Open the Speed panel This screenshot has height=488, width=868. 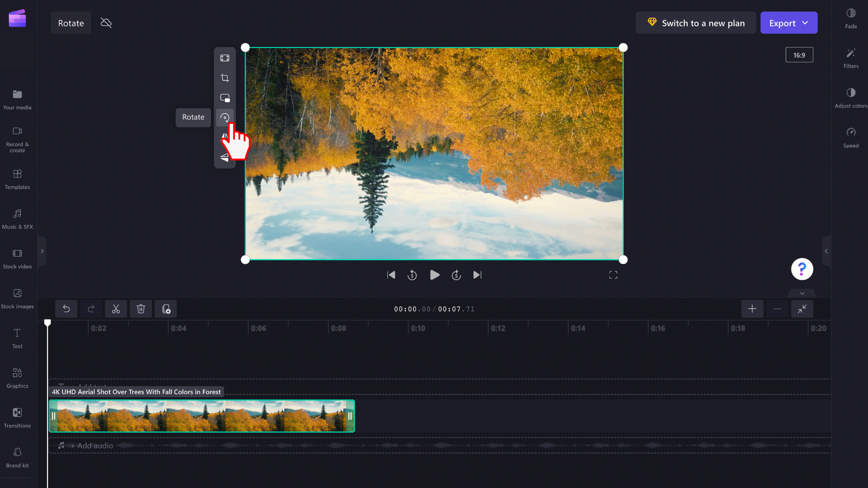tap(851, 137)
